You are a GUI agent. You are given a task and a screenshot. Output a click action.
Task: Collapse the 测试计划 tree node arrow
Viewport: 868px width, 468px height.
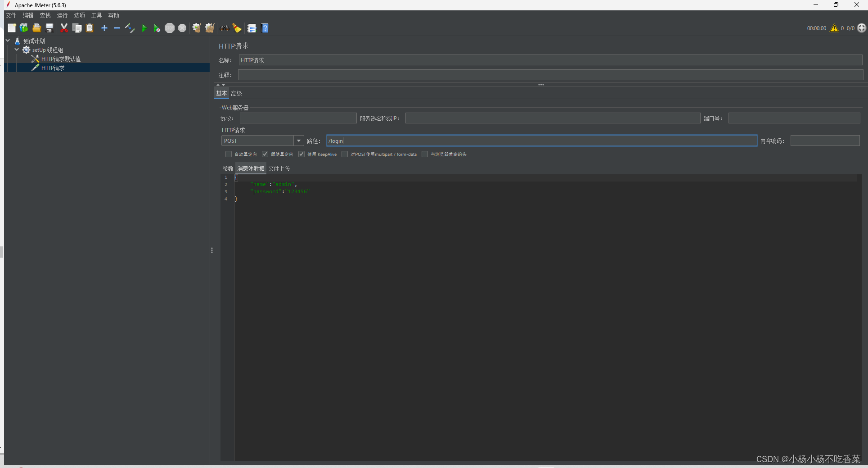tap(8, 41)
